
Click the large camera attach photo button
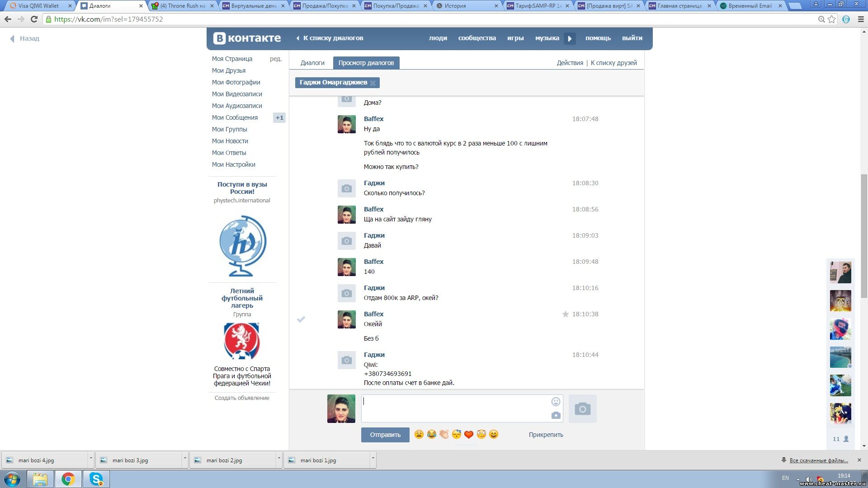(582, 409)
